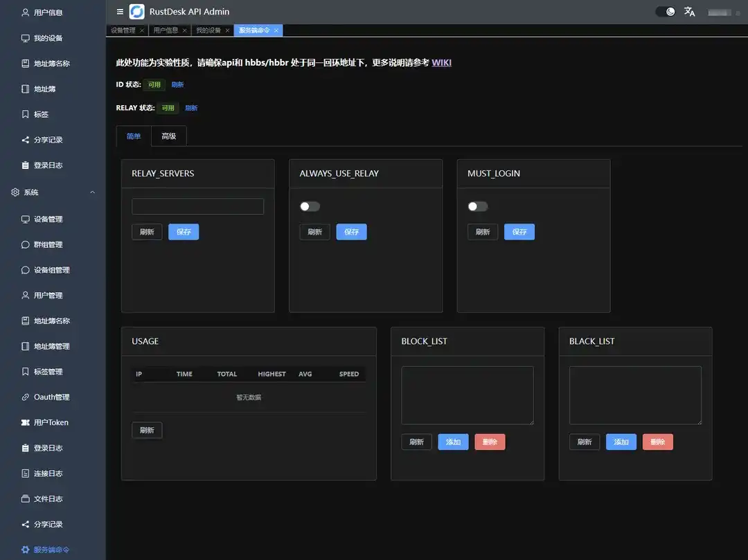Click 刷新 in RELAY_SERVERS card
The height and width of the screenshot is (560, 748).
(147, 232)
